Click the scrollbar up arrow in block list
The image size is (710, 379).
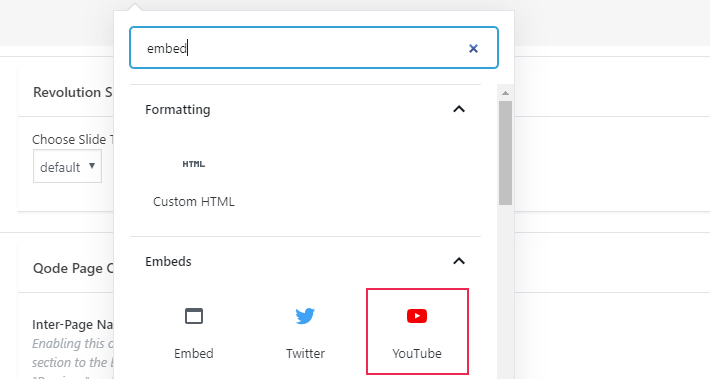coord(505,93)
